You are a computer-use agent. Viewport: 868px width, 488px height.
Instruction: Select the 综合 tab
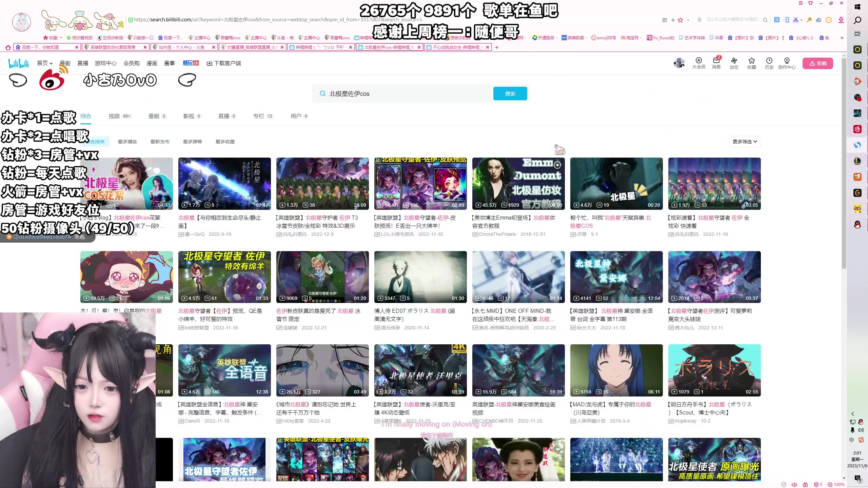(x=86, y=116)
